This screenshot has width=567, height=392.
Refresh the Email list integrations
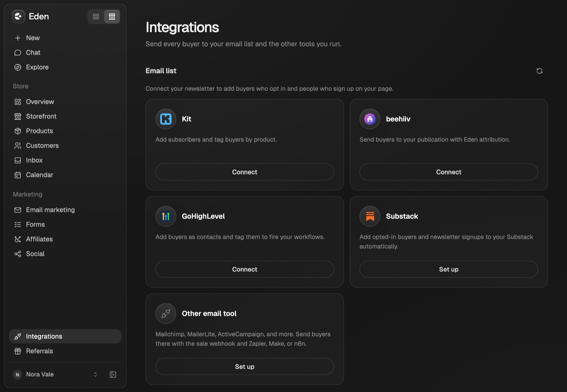click(539, 71)
